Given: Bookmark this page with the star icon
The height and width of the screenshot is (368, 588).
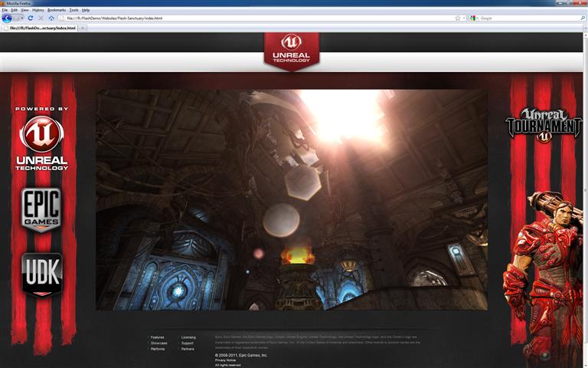Looking at the screenshot, I should (x=458, y=18).
